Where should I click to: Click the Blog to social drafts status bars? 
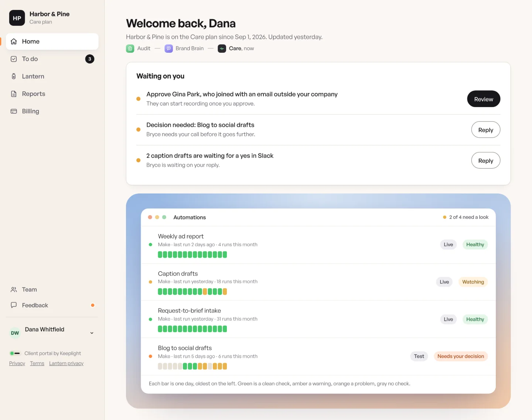tap(192, 366)
